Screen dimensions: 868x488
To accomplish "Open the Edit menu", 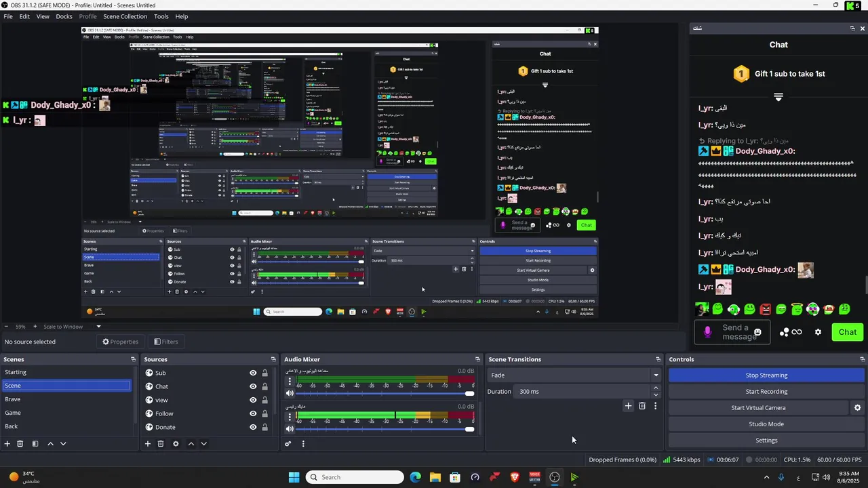I will click(x=24, y=16).
